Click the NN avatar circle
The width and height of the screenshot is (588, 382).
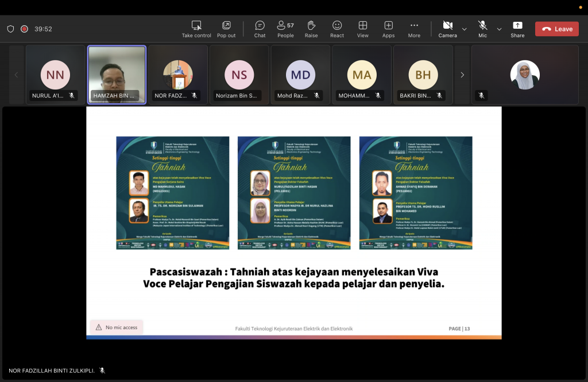[55, 75]
